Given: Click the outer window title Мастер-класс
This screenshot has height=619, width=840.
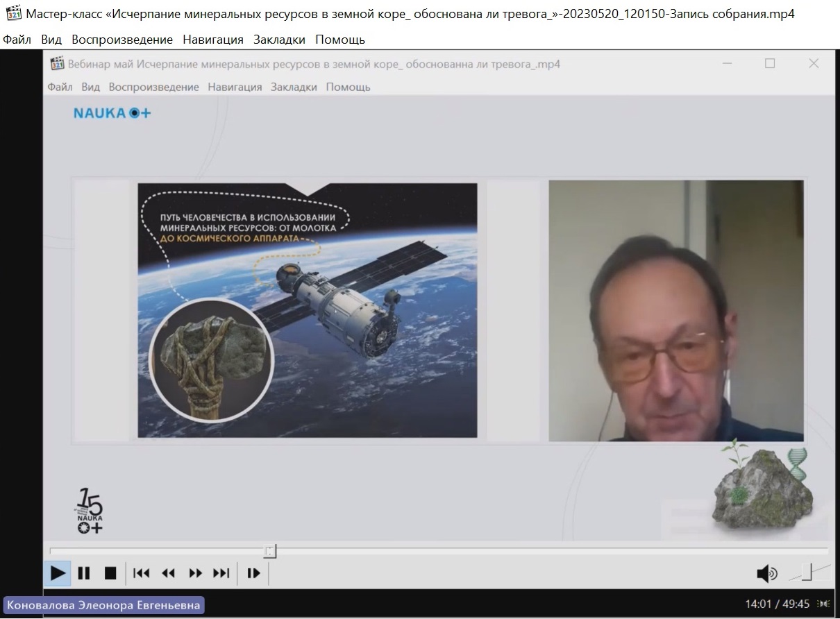Looking at the screenshot, I should (410, 13).
